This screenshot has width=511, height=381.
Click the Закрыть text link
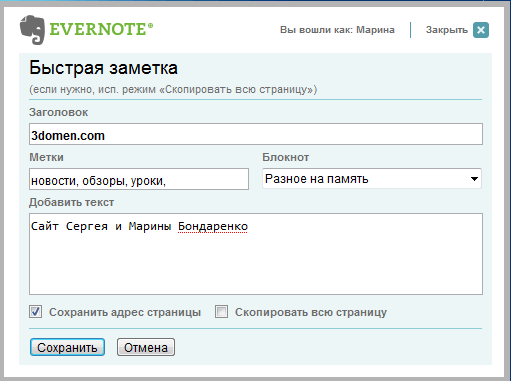447,30
